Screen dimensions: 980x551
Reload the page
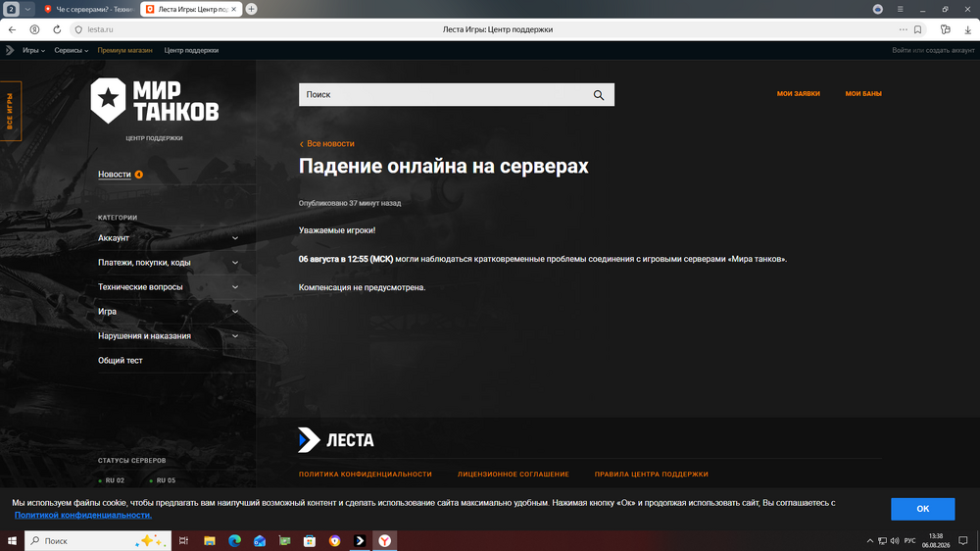click(x=57, y=29)
